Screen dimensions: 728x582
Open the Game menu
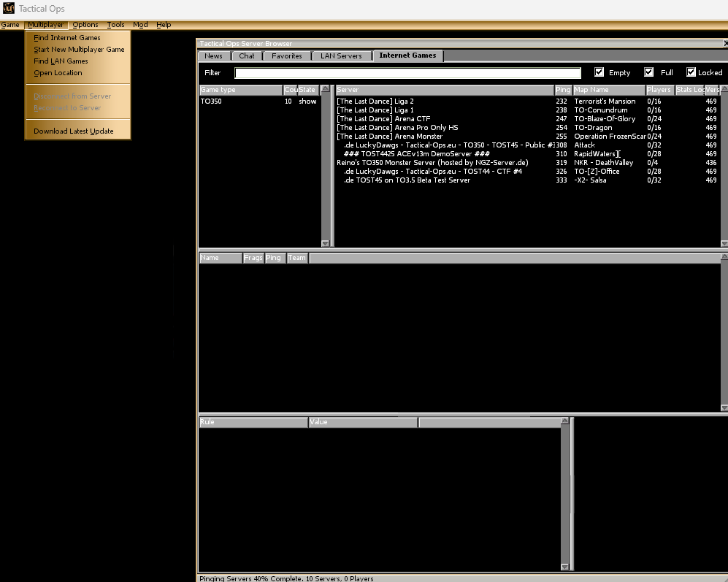point(10,25)
